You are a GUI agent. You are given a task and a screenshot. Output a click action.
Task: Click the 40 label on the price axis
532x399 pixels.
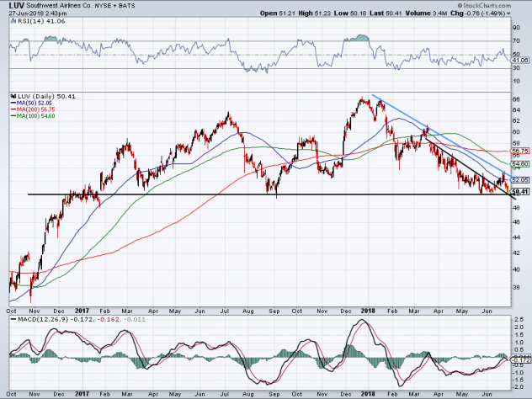coord(516,269)
